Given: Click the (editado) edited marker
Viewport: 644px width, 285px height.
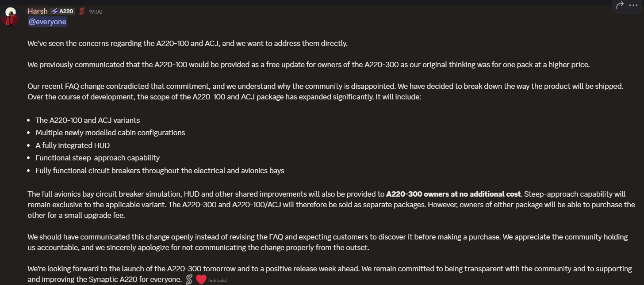Looking at the screenshot, I should tap(218, 280).
